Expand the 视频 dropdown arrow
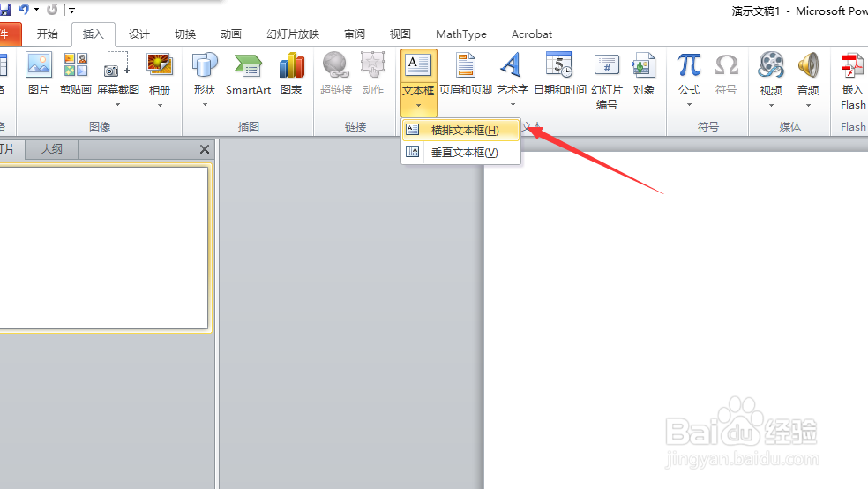868x489 pixels. tap(771, 105)
